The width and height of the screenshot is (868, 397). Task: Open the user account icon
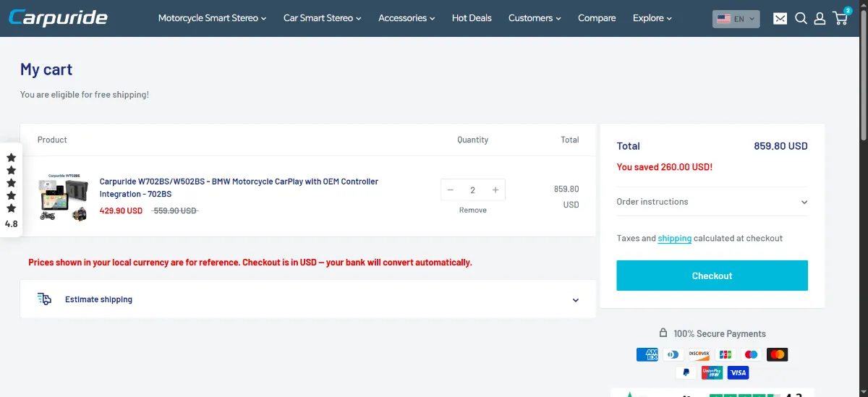coord(820,18)
